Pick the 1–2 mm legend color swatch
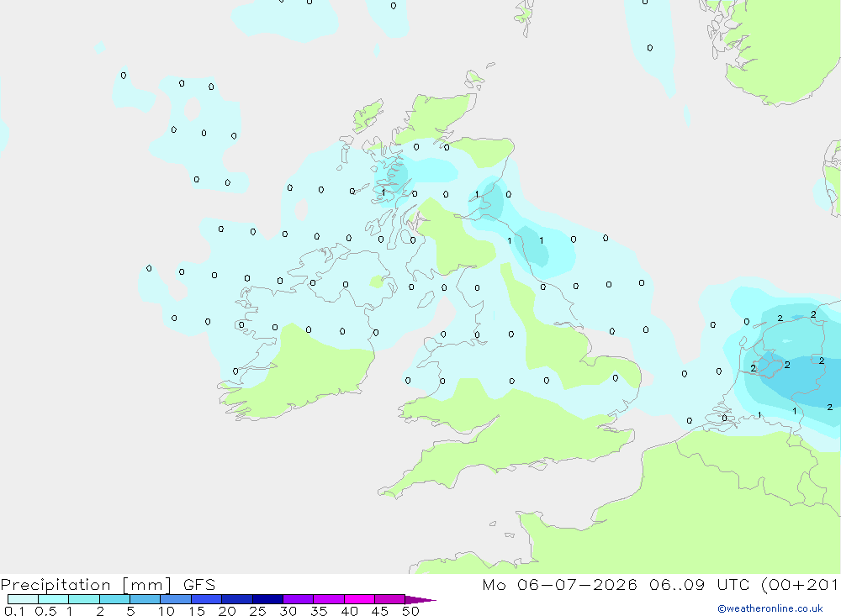Image resolution: width=841 pixels, height=616 pixels. 83,599
